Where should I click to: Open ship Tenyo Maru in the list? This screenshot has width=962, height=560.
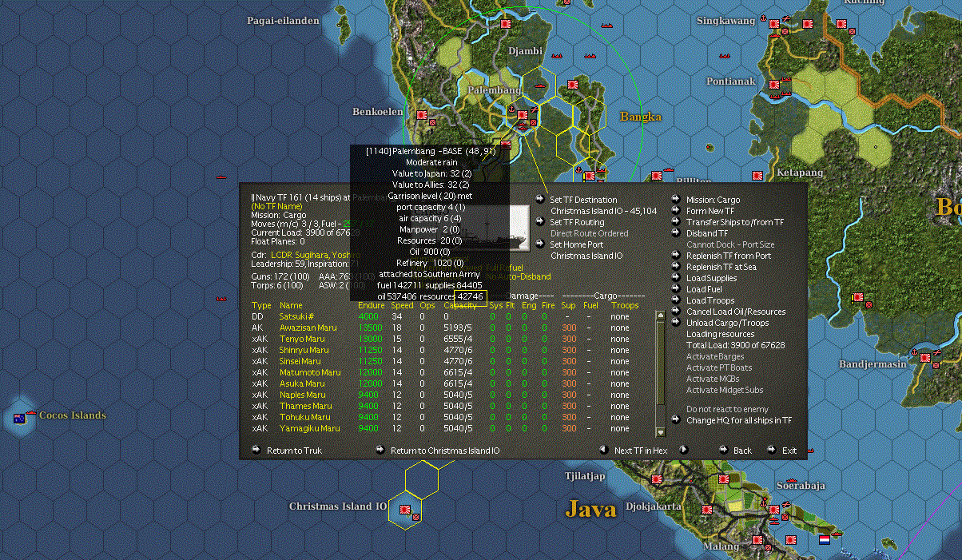tap(301, 339)
